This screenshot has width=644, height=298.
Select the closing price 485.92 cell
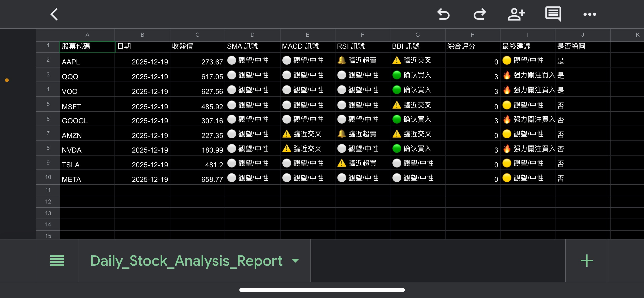pyautogui.click(x=197, y=104)
